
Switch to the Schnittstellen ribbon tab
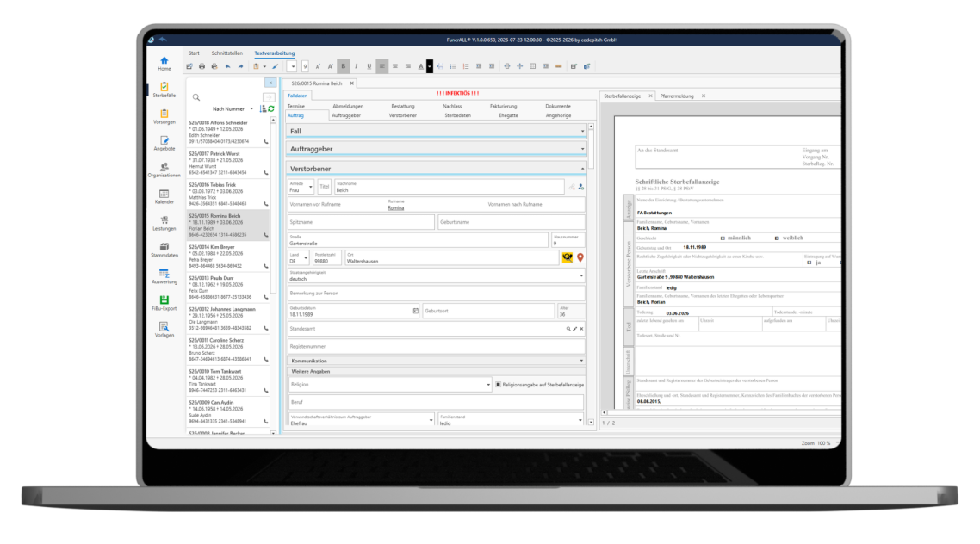pos(226,53)
